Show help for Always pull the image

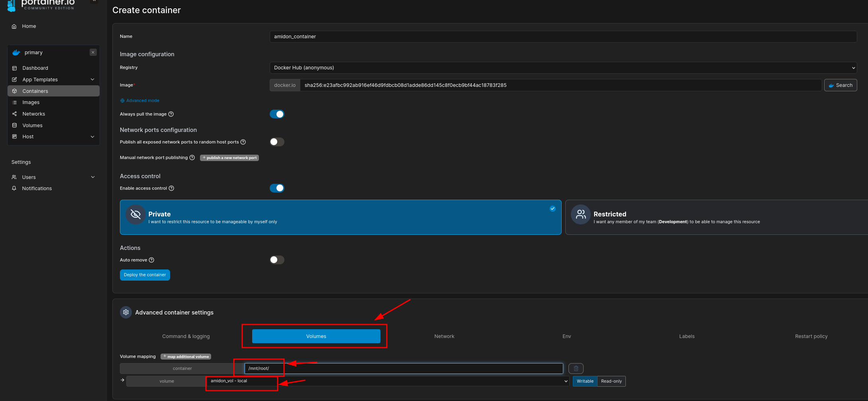coord(171,114)
